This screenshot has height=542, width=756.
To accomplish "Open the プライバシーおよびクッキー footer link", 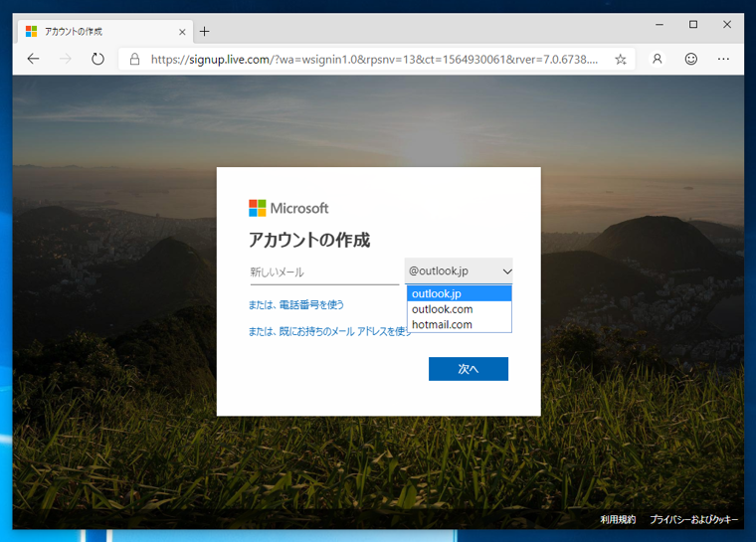I will point(693,519).
